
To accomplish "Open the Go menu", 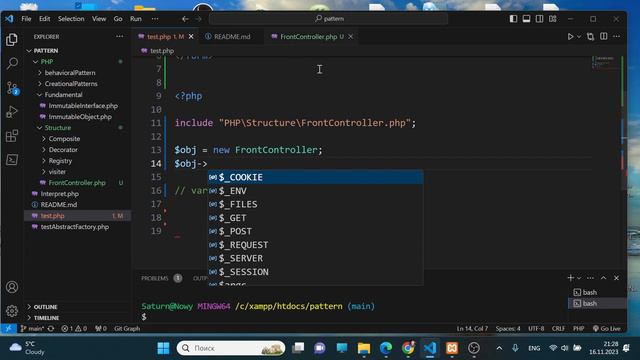I will (118, 19).
